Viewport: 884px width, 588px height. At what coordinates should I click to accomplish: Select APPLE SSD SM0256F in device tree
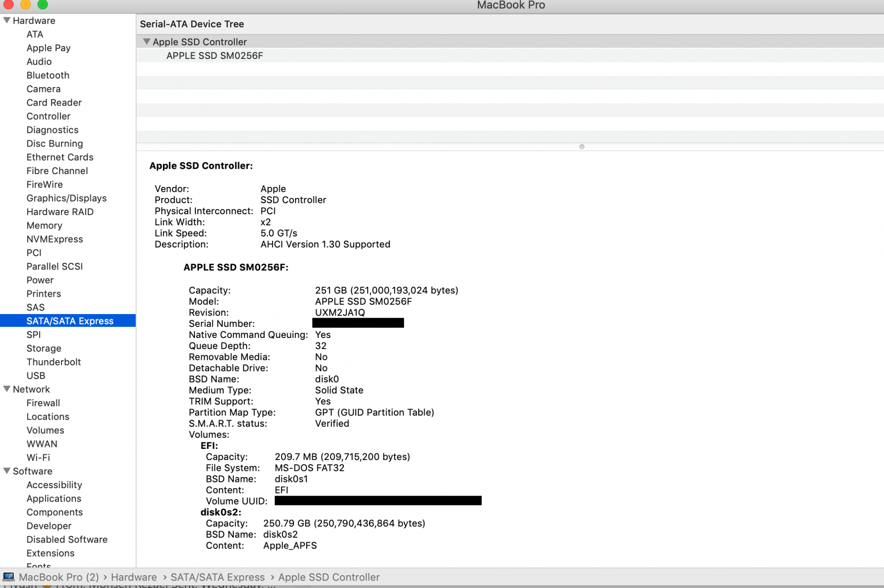(214, 56)
